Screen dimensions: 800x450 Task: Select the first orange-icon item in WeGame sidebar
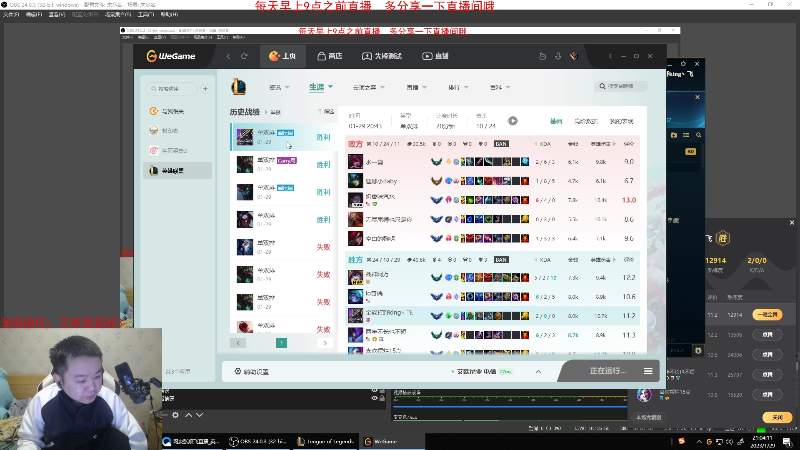[x=178, y=111]
